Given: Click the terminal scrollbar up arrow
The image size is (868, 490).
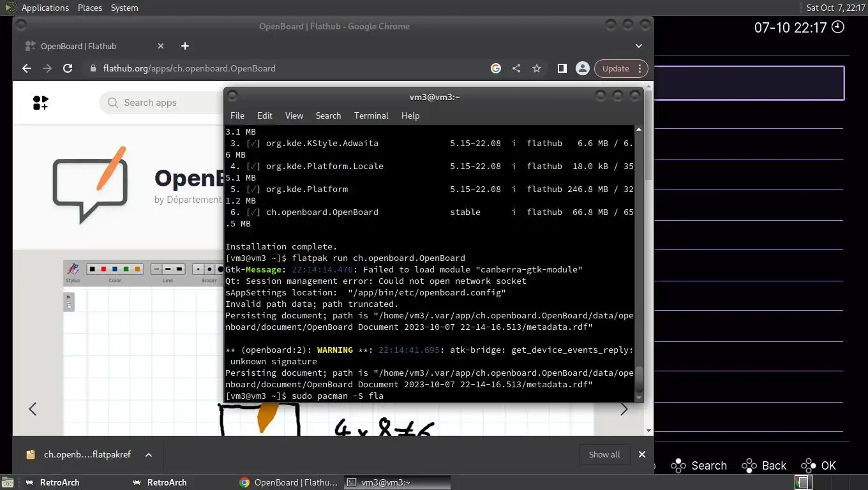Looking at the screenshot, I should pyautogui.click(x=639, y=130).
